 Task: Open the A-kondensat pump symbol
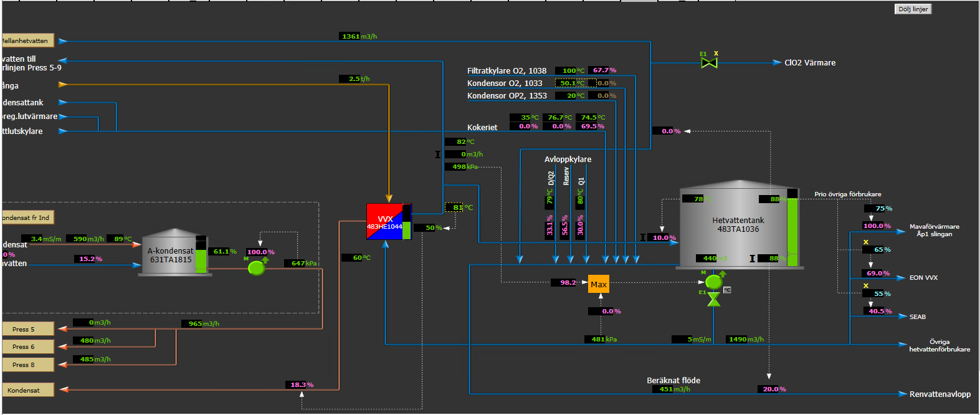point(256,268)
